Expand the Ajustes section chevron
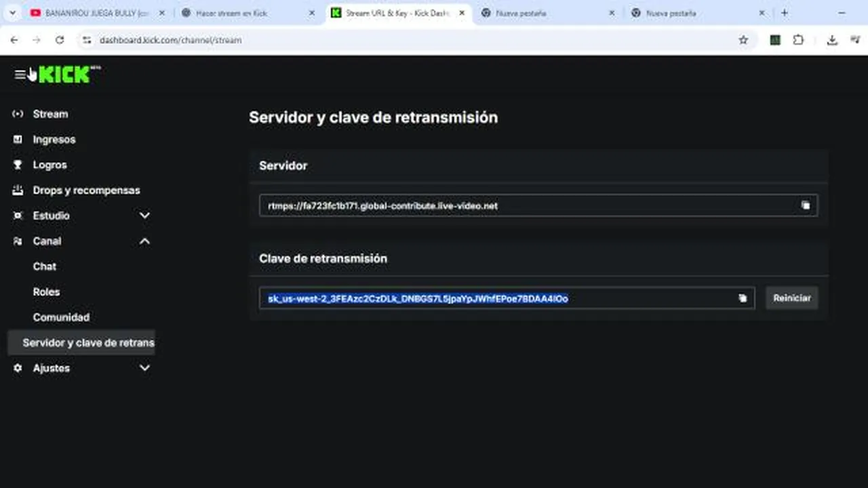868x488 pixels. (x=144, y=368)
